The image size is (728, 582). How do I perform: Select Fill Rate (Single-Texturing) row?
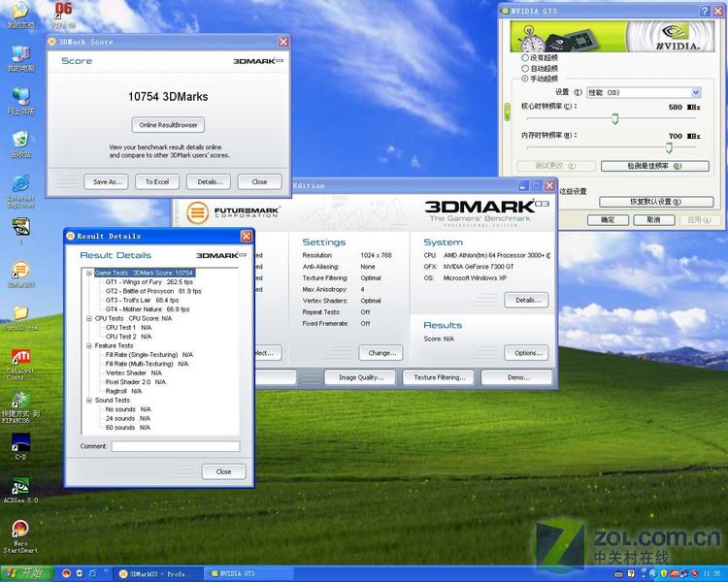149,355
